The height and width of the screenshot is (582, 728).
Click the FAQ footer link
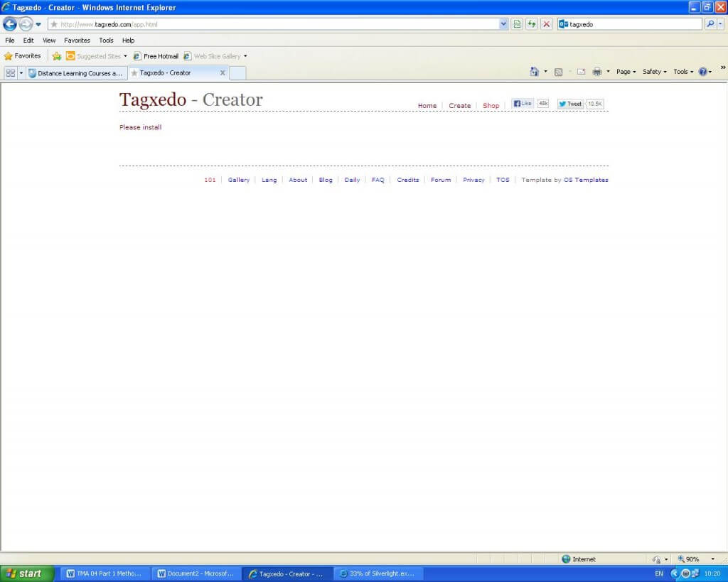(378, 180)
